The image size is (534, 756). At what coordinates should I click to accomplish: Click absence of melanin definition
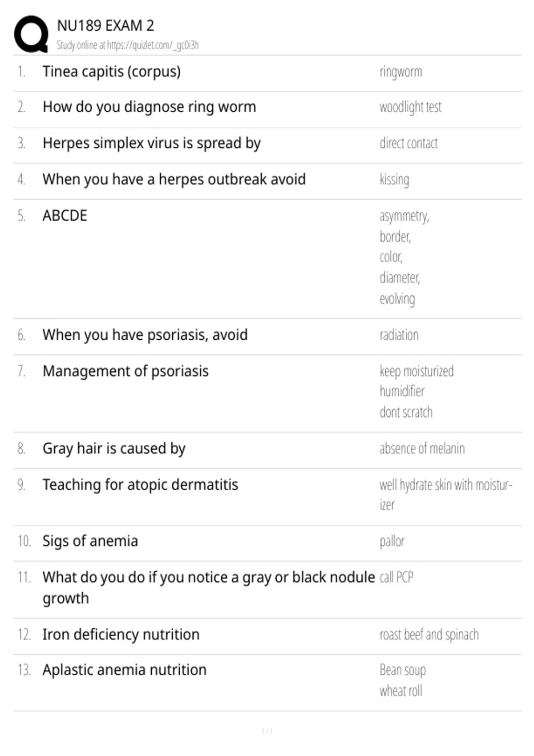(422, 448)
